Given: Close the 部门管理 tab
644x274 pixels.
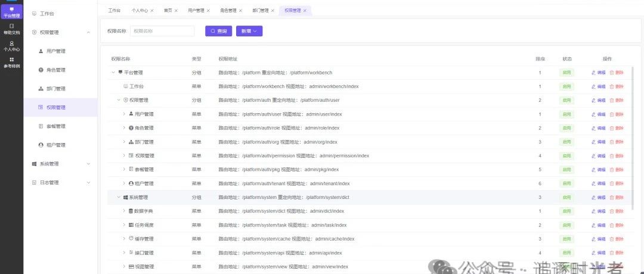Looking at the screenshot, I should click(x=273, y=11).
